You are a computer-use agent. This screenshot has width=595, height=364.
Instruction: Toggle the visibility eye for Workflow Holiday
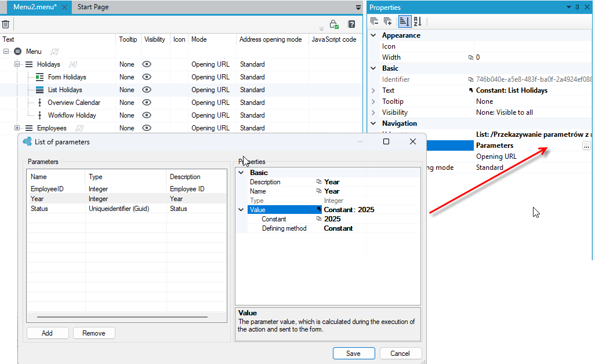point(147,115)
